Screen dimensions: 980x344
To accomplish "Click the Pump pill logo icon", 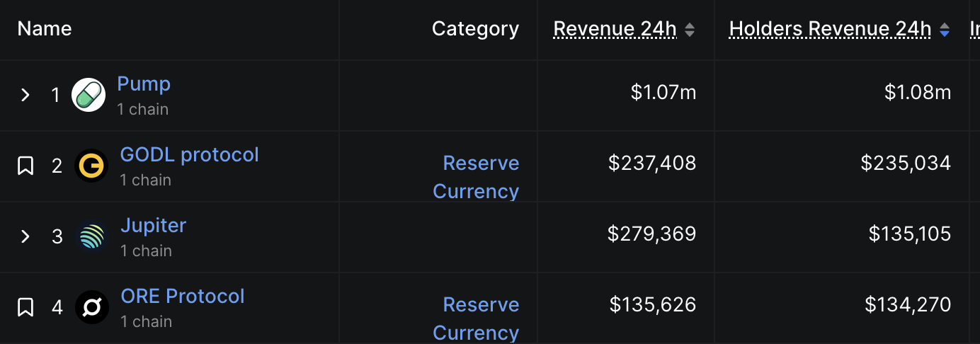I will 89,95.
